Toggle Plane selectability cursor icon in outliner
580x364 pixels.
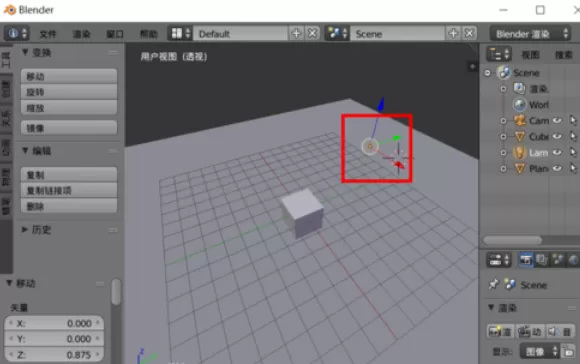[573, 168]
